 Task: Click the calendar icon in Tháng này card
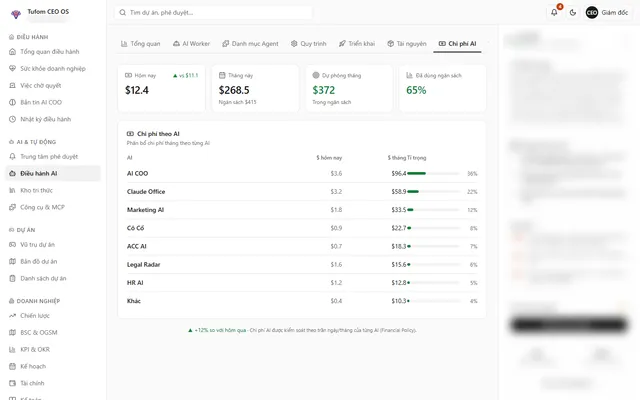(x=222, y=76)
